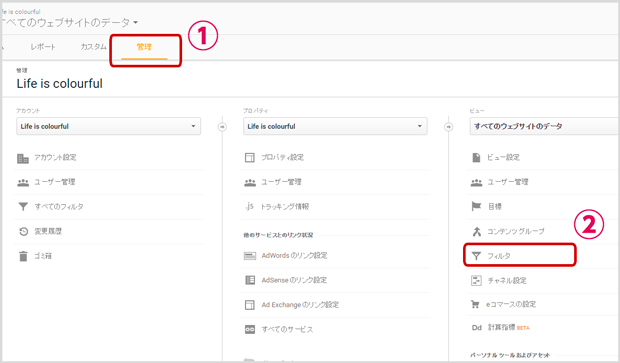Click the Ad Exchange link settings icon

(250, 305)
